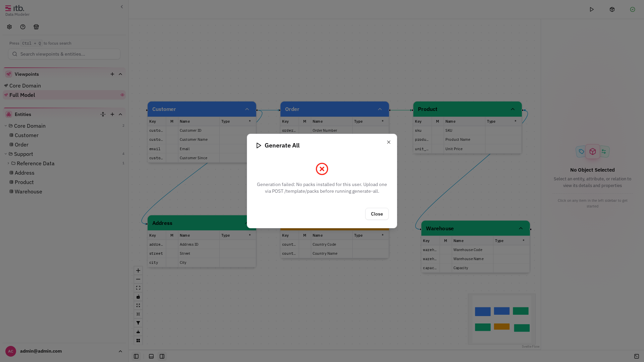Select the Address entity in the tree

click(24, 173)
